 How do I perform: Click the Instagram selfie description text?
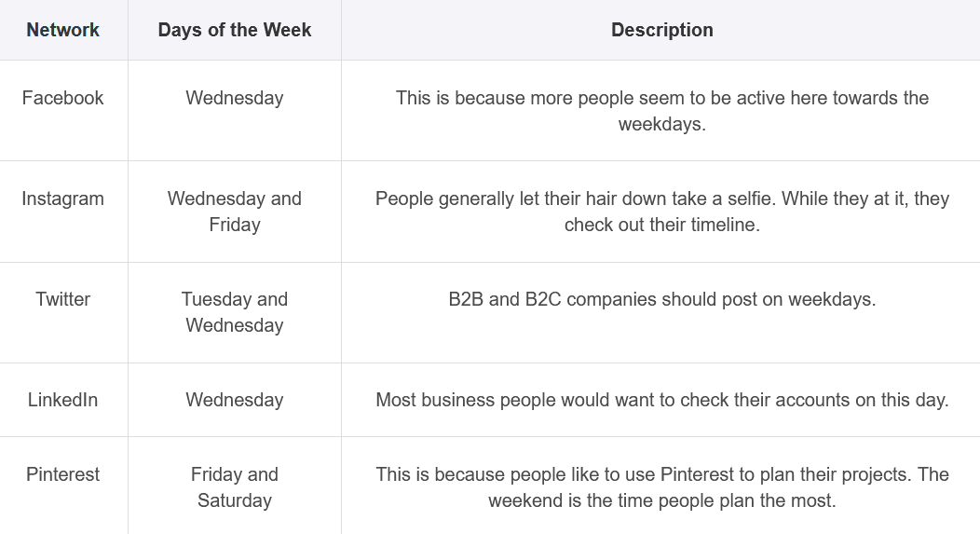661,212
